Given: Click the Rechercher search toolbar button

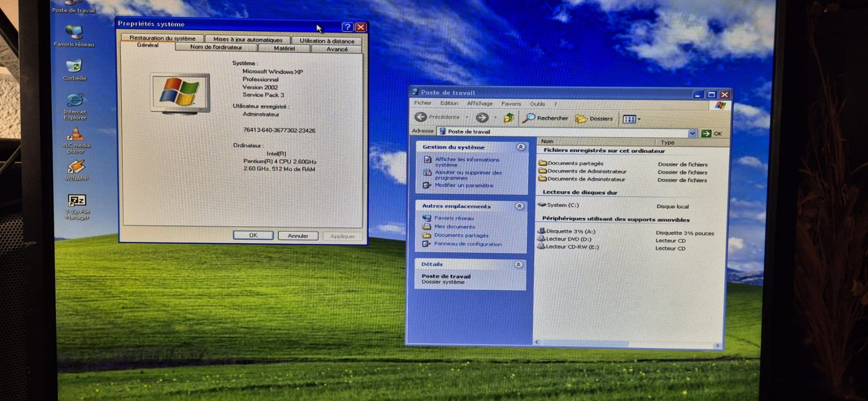Looking at the screenshot, I should pos(546,118).
